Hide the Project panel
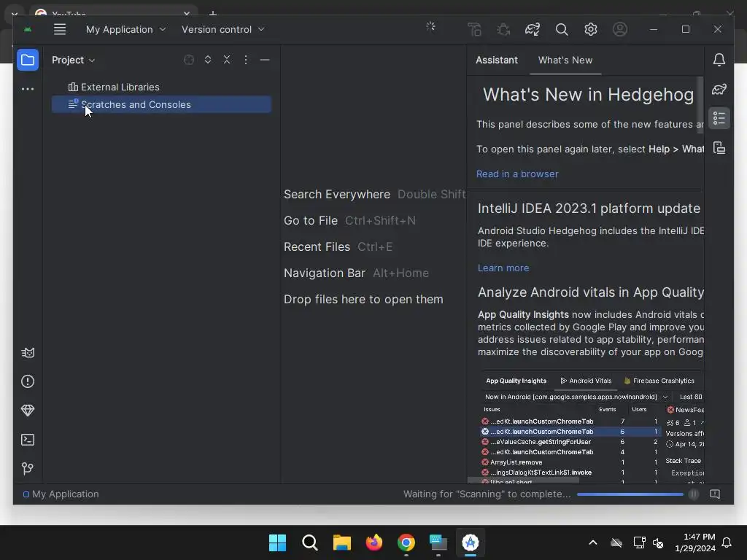Viewport: 747px width, 560px height. click(x=265, y=60)
